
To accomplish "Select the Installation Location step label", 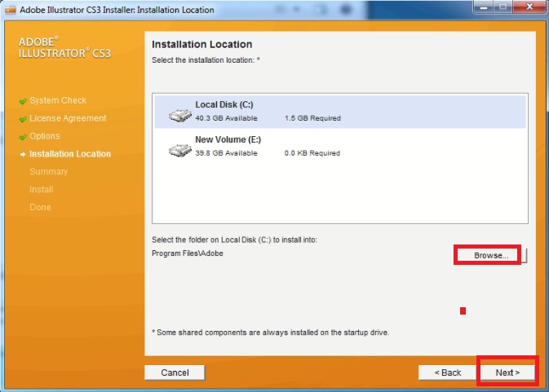I will tap(70, 154).
